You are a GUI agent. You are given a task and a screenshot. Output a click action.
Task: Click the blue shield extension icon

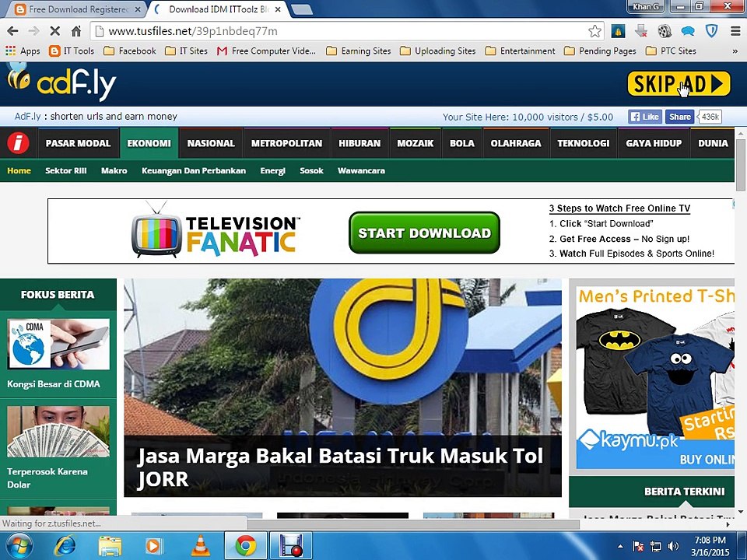pyautogui.click(x=712, y=31)
